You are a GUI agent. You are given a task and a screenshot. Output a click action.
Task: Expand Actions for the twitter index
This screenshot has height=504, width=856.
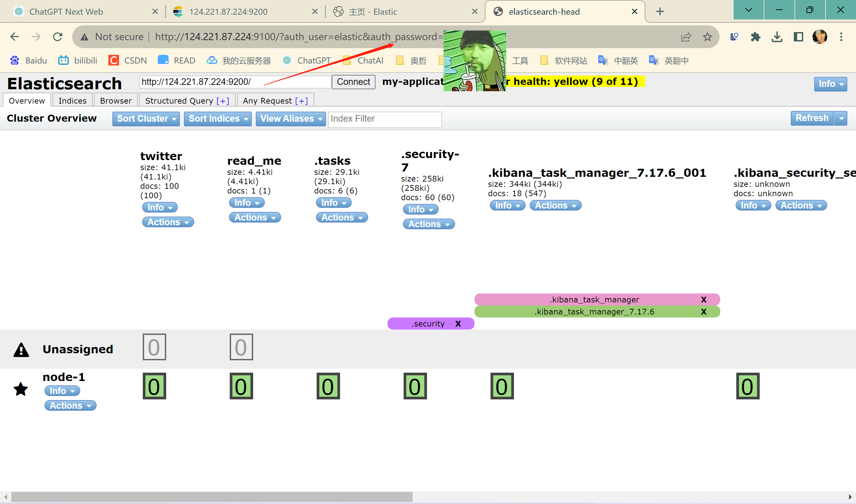(168, 222)
